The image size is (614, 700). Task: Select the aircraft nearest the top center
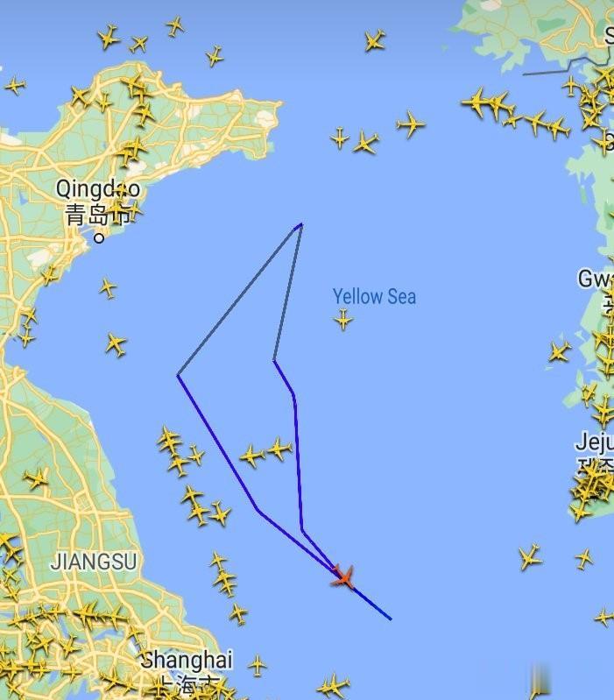[x=374, y=40]
